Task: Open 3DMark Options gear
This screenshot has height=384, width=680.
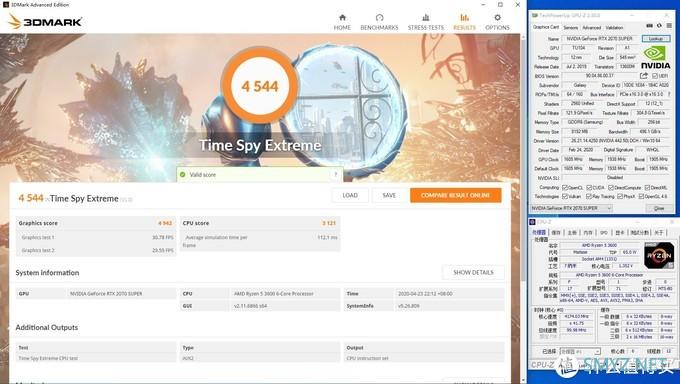Action: 497,22
